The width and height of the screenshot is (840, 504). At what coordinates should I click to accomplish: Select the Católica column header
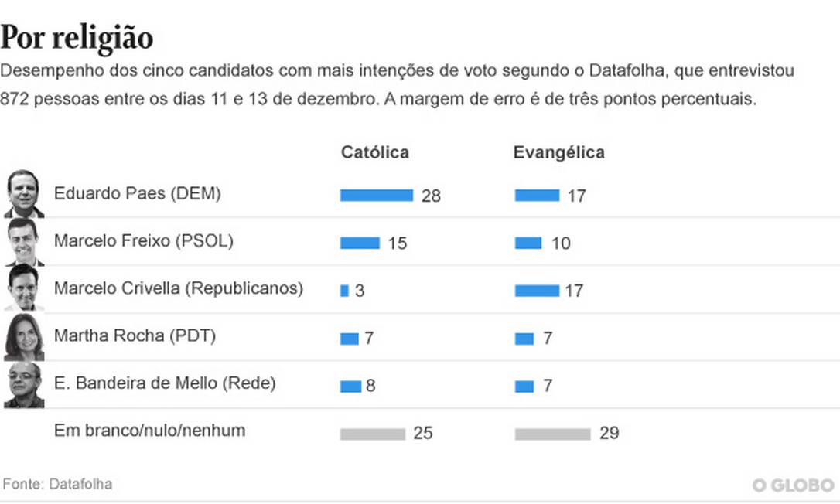(374, 152)
